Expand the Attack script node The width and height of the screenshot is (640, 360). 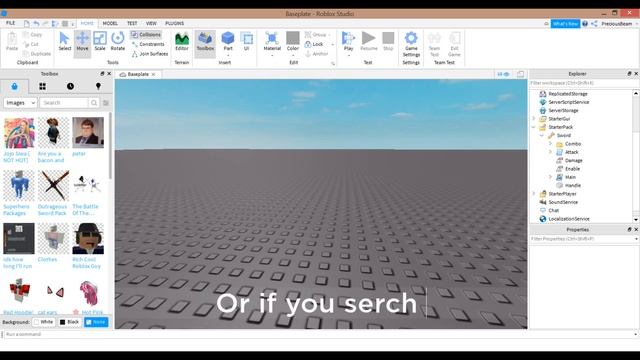tap(550, 152)
